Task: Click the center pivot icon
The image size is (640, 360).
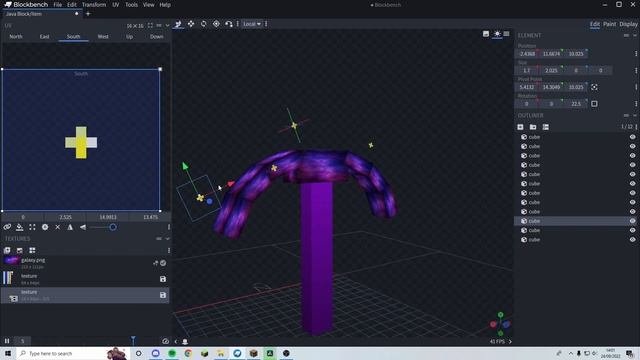Action: [594, 87]
